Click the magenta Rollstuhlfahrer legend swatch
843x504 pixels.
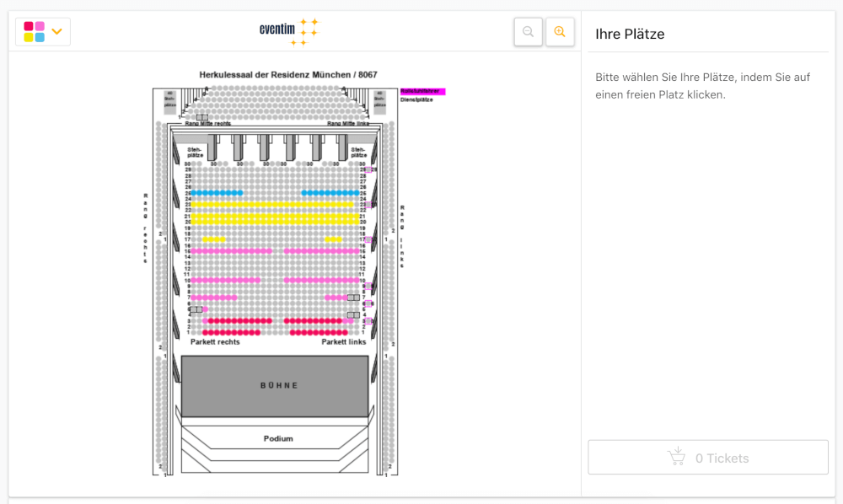422,91
